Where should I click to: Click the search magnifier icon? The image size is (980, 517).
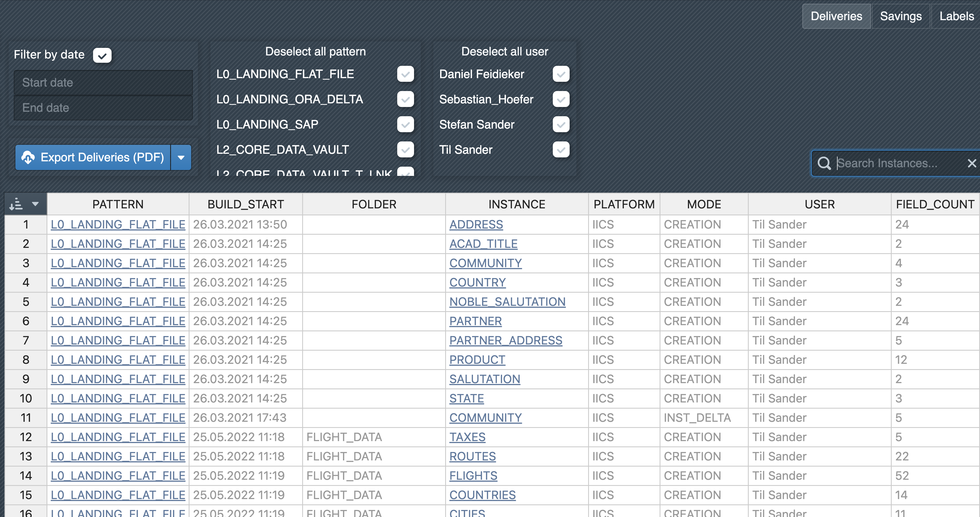[824, 164]
